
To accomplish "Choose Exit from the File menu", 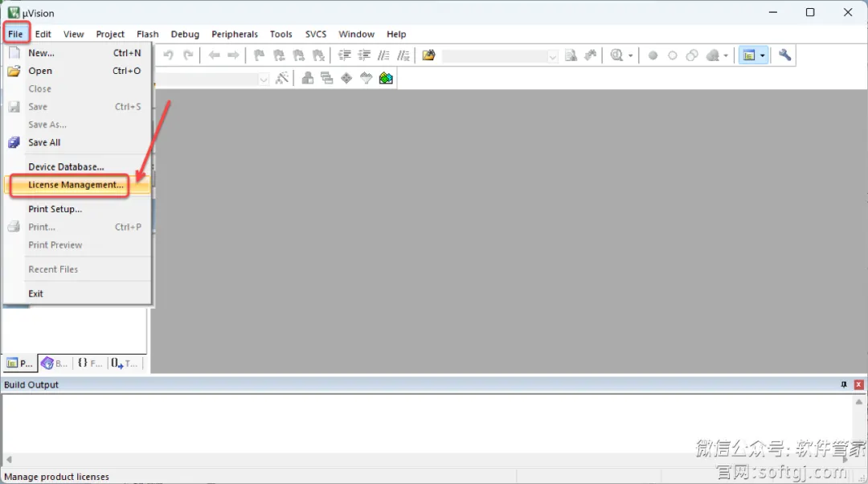I will point(77,293).
